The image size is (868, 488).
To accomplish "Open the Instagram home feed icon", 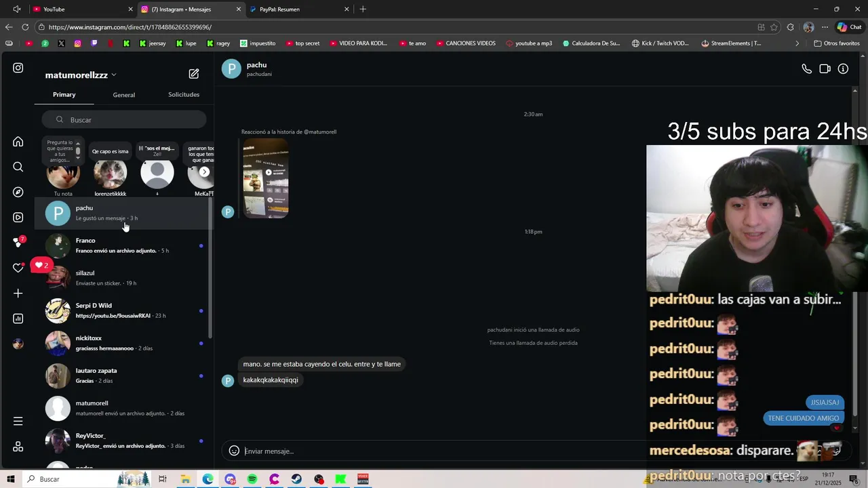I will 18,142.
